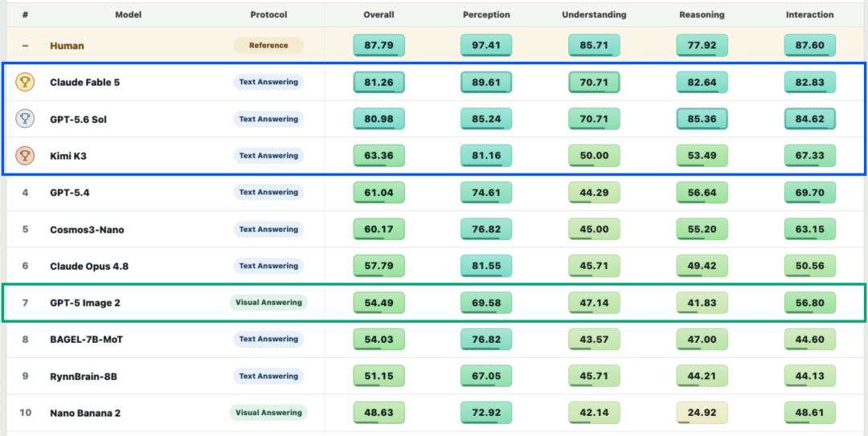Open the BAGEL-7B-MoT model entry

tap(86, 339)
